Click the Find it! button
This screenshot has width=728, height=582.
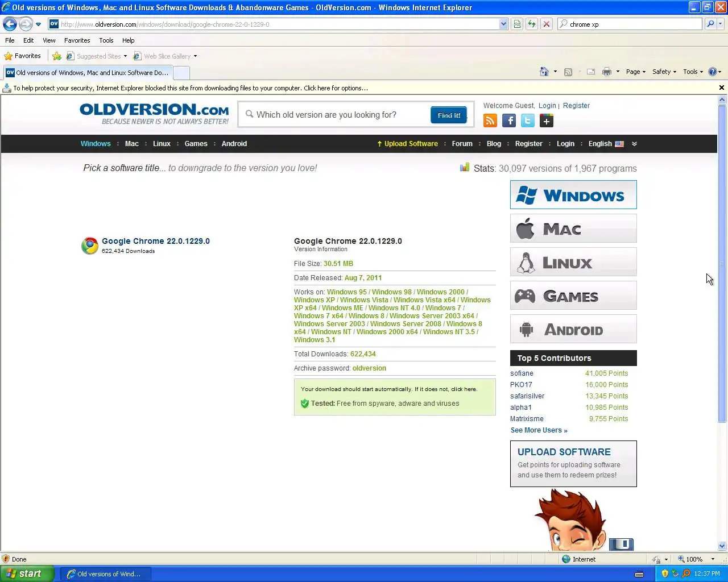click(449, 115)
